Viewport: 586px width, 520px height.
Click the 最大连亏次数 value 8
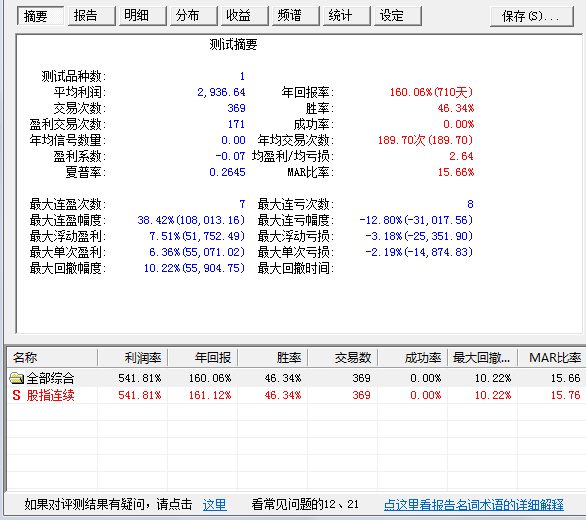(x=470, y=204)
